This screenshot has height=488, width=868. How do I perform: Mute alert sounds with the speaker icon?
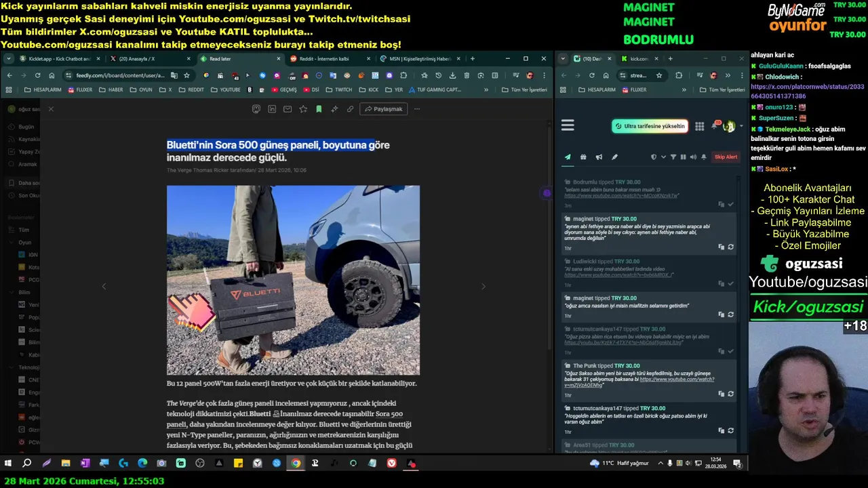click(692, 157)
